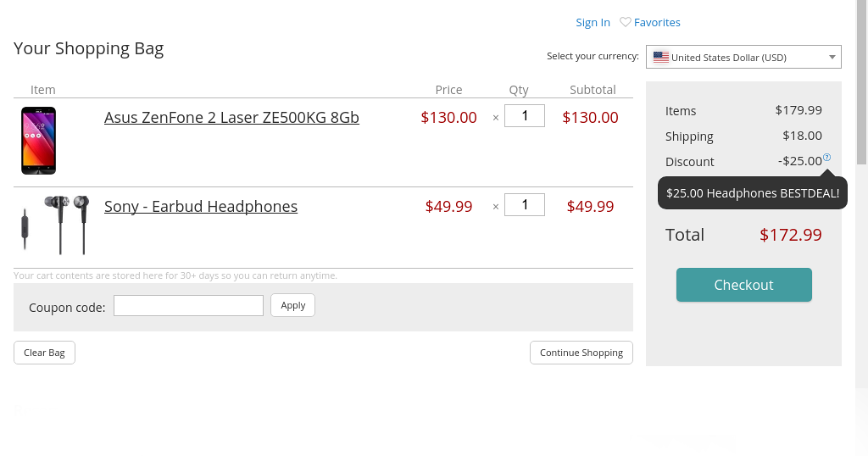Click the page vertical scrollbar
Screen dimensions: 868x456
(861, 83)
